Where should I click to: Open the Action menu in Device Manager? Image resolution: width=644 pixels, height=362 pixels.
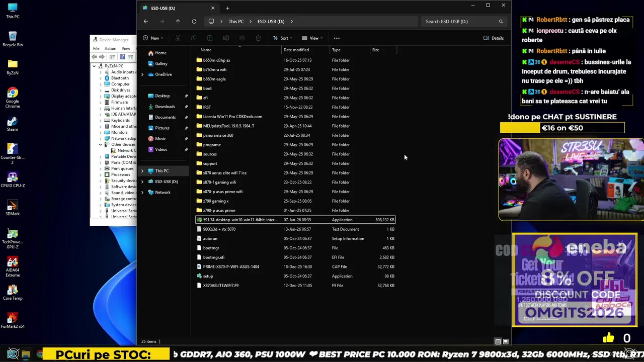[x=110, y=49]
